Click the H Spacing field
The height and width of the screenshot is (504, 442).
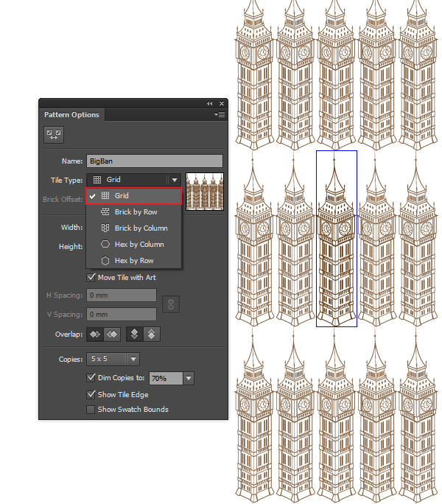click(x=122, y=295)
